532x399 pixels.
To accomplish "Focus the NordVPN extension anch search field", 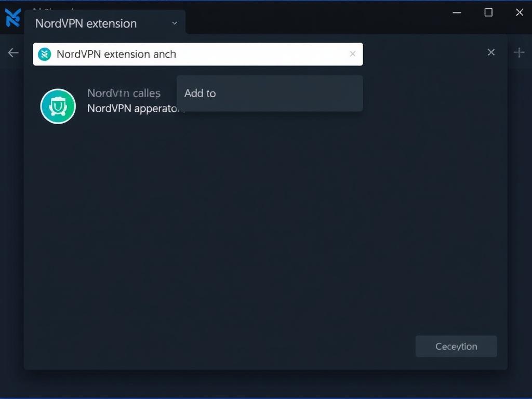I will click(198, 54).
